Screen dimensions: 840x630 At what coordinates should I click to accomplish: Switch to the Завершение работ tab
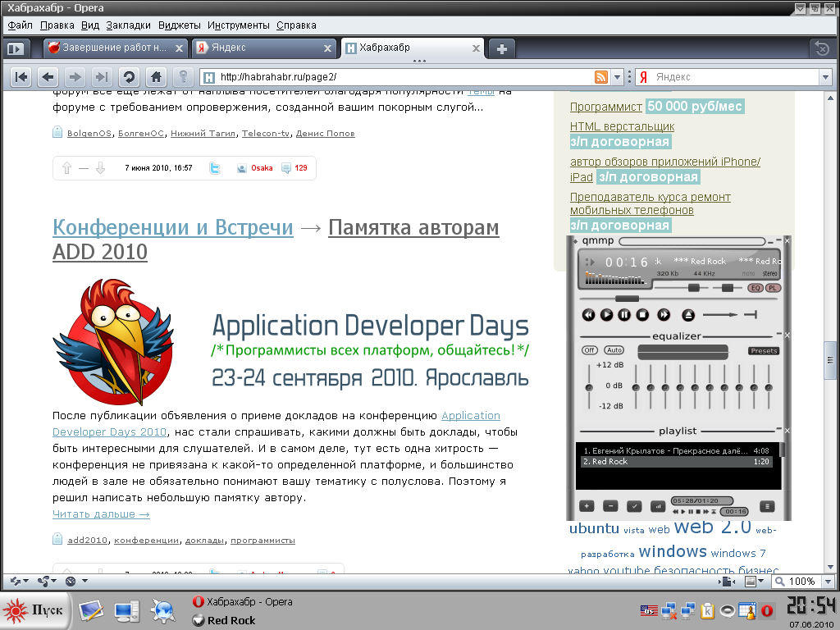pyautogui.click(x=115, y=48)
